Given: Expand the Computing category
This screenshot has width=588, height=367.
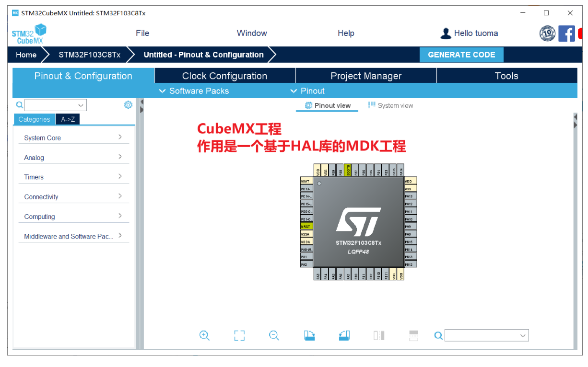Looking at the screenshot, I should click(74, 216).
